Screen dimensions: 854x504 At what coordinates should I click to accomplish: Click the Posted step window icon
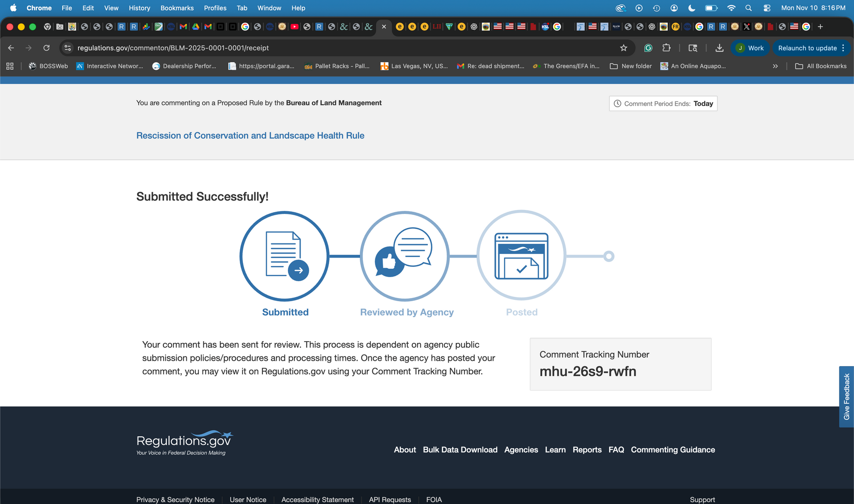click(521, 256)
